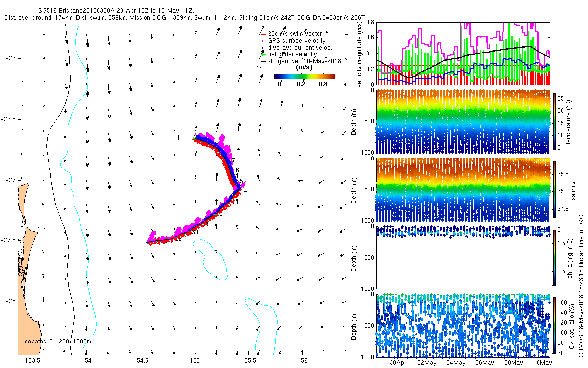This screenshot has height=368, width=588.
Task: Click the salinity depth-section plot
Action: [463, 189]
